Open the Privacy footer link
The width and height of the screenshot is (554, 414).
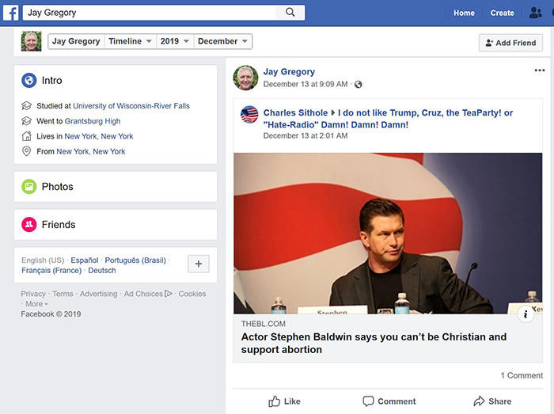pos(33,294)
